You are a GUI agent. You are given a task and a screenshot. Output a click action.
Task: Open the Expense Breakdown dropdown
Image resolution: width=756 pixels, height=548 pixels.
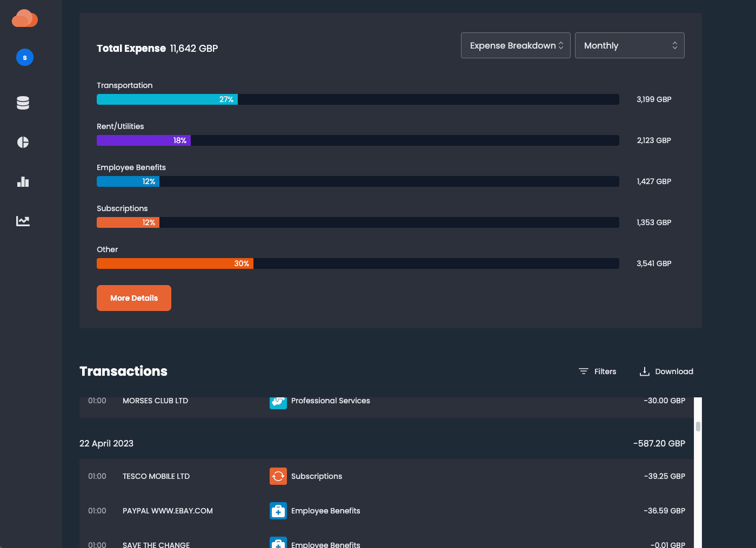[515, 45]
